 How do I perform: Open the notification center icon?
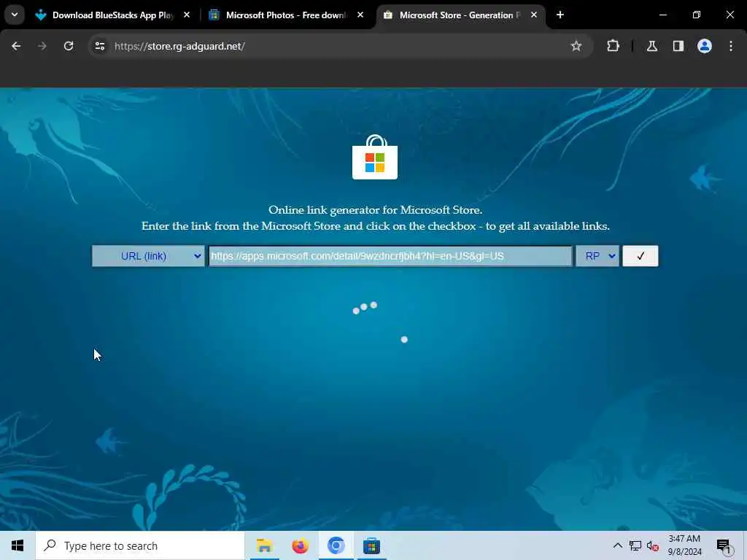724,546
